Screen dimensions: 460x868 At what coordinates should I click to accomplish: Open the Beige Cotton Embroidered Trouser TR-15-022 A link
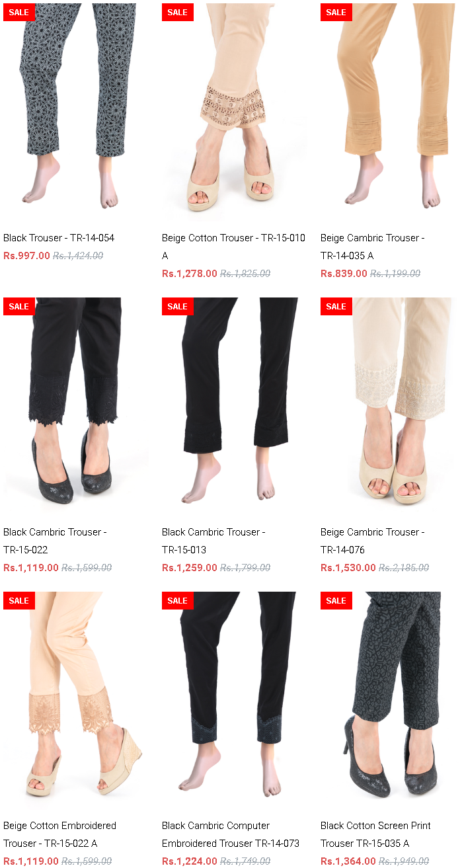click(59, 834)
